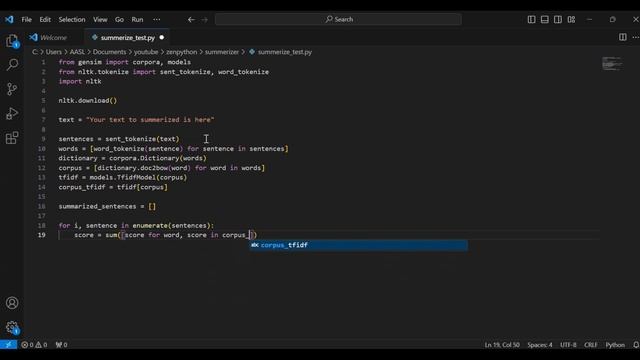The image size is (640, 360).
Task: Select Documents in the breadcrumb path
Action: (x=109, y=52)
